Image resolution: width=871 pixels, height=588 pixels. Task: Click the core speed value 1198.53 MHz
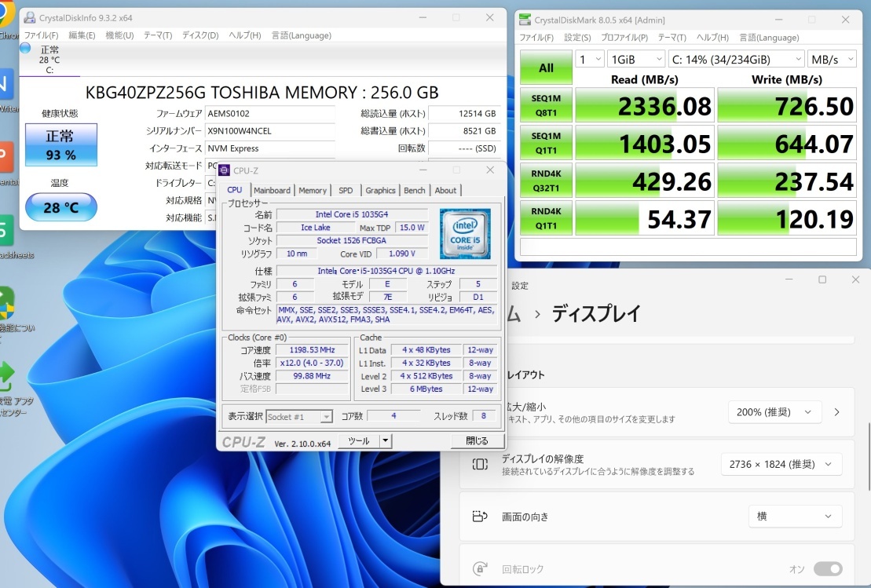point(312,350)
